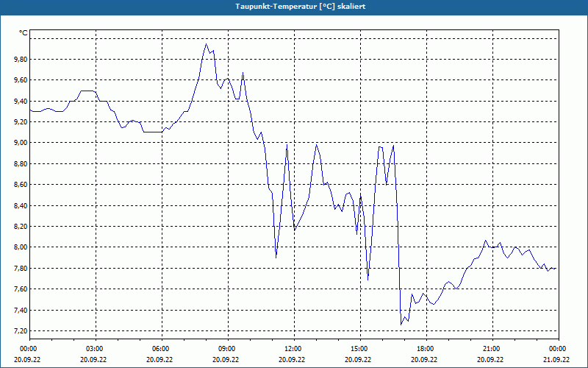Click the y-axis value '8,80'
This screenshot has width=588, height=368.
click(21, 163)
